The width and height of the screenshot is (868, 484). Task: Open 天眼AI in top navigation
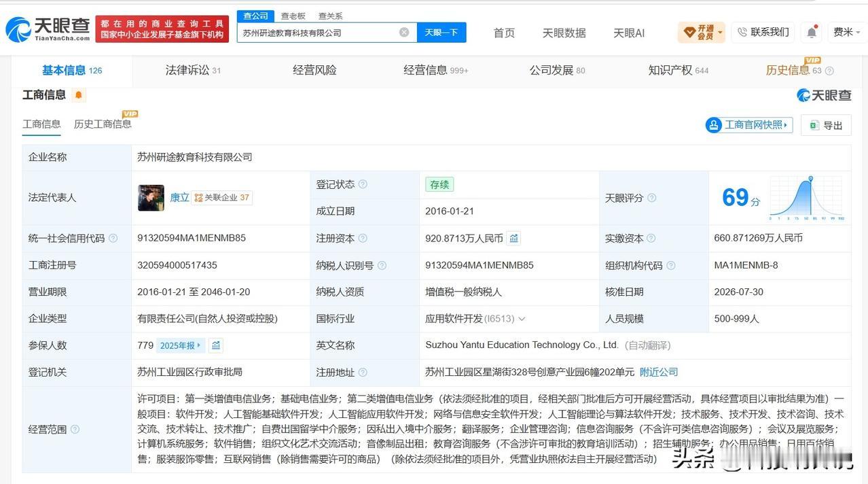(x=629, y=33)
